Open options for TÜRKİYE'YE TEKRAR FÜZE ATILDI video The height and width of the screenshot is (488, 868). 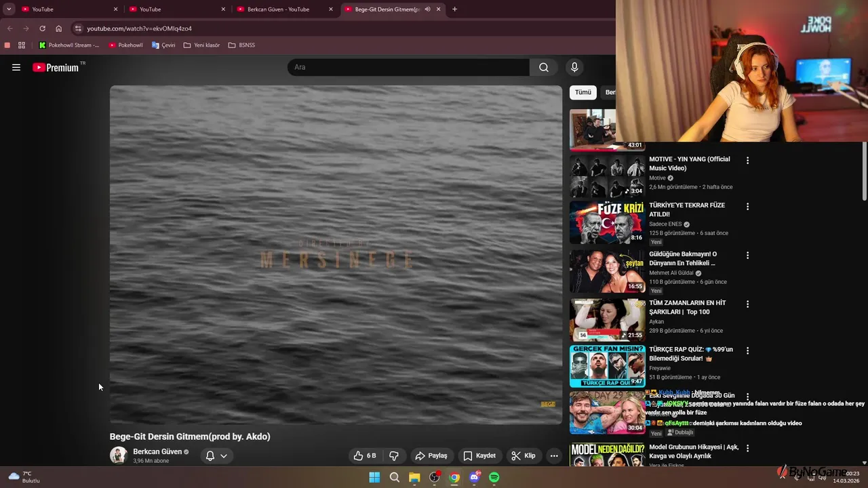(x=747, y=207)
